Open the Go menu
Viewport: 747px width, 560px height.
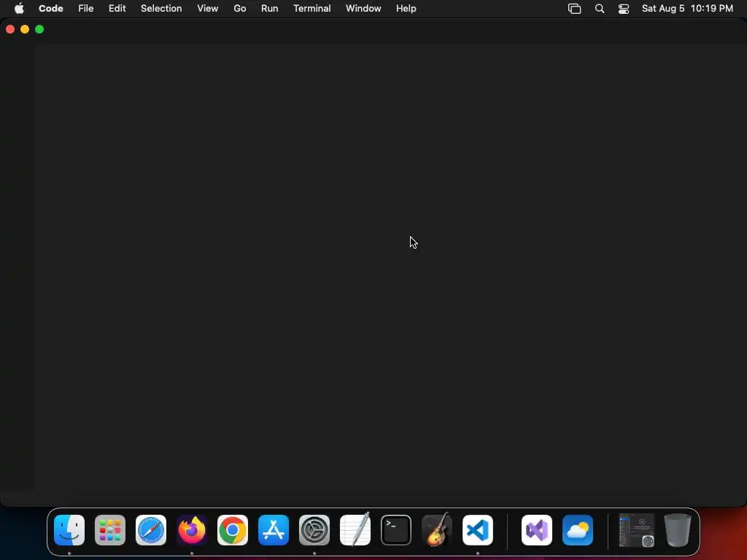pos(239,9)
